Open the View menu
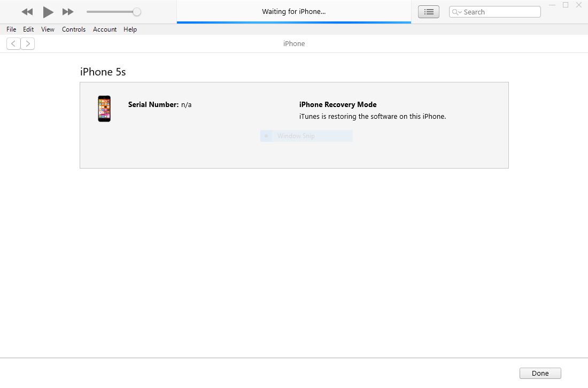Viewport: 588px width, 388px height. 48,29
